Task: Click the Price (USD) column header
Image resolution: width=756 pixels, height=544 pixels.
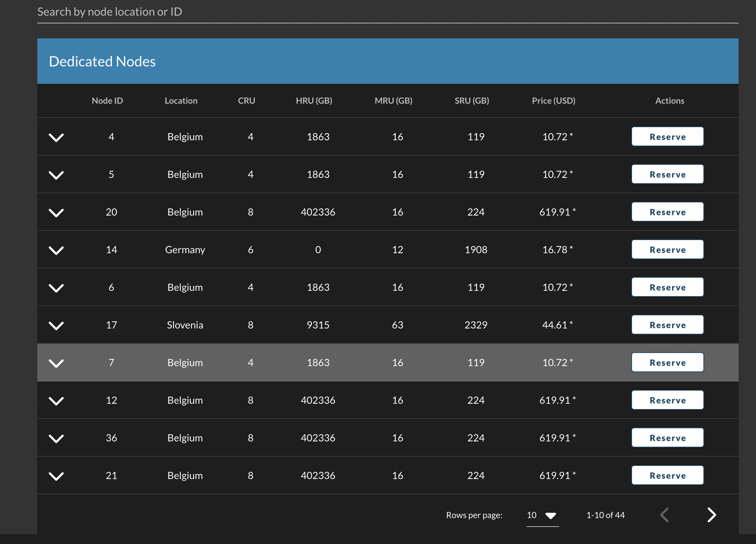Action: tap(553, 100)
